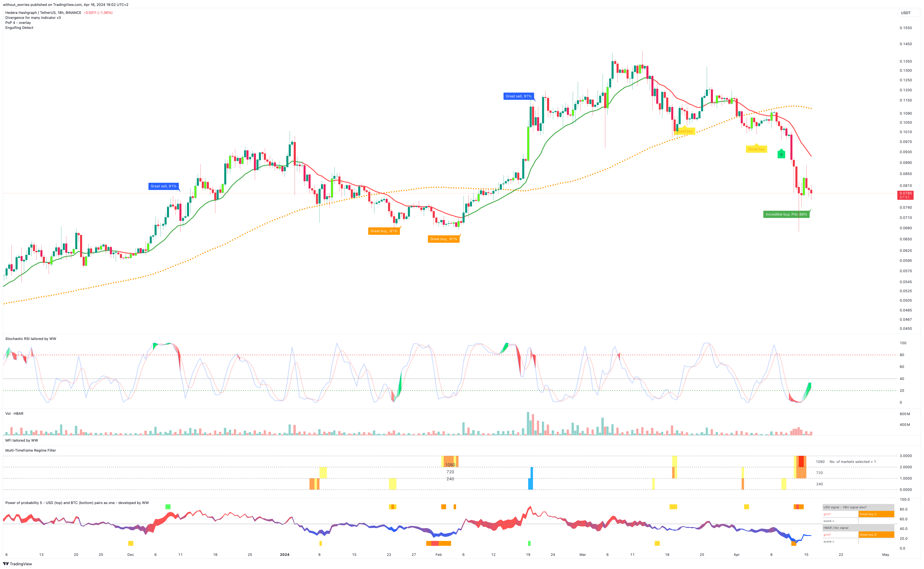Click the 'Incredible buy, Prb: 88%' label

pyautogui.click(x=786, y=214)
